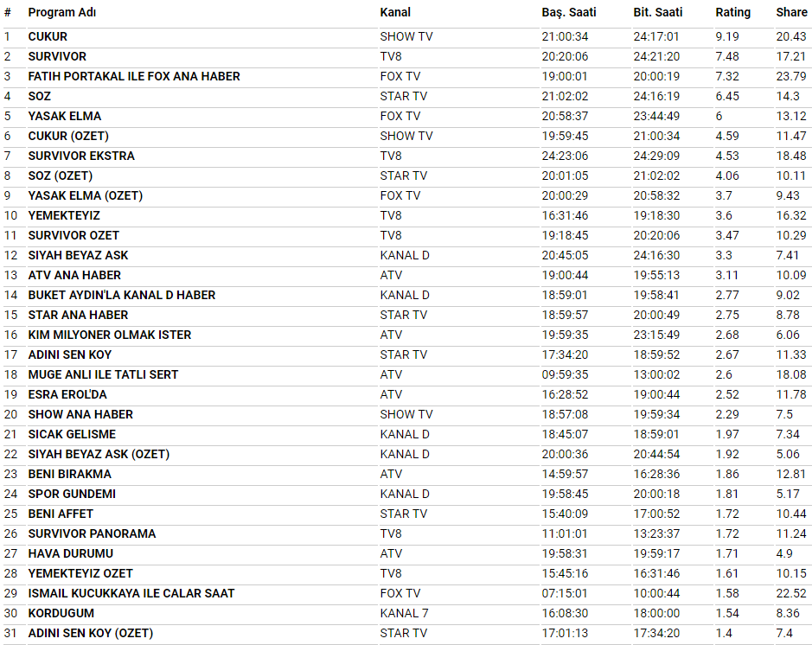Screen dimensions: 812x645
Task: Select FATIH PORTAKAL ILE FOX ANA HABER
Action: [134, 76]
